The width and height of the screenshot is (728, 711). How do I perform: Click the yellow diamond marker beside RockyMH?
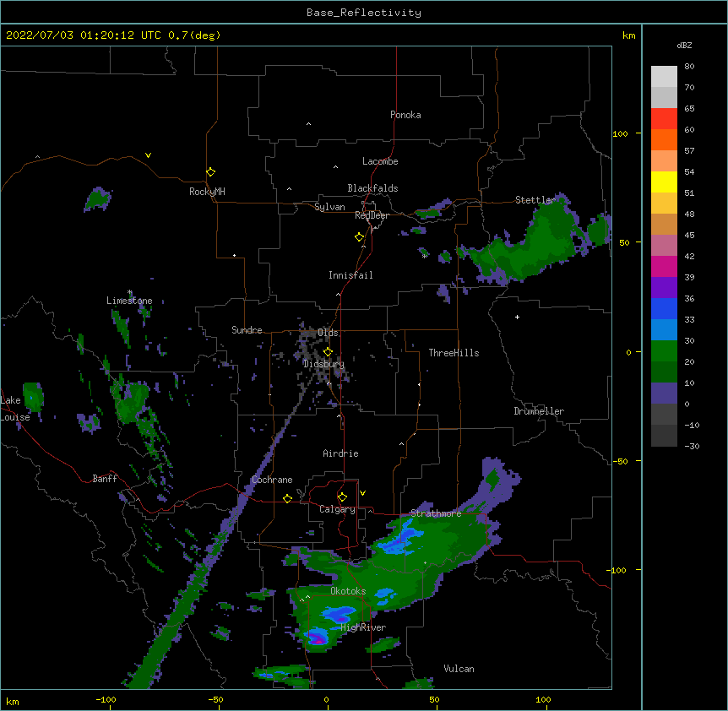(210, 172)
